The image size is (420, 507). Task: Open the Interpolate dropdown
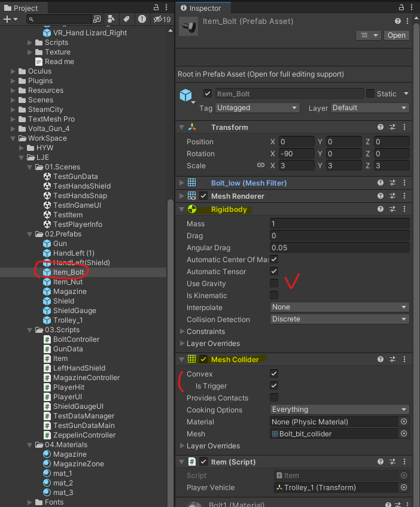(340, 307)
